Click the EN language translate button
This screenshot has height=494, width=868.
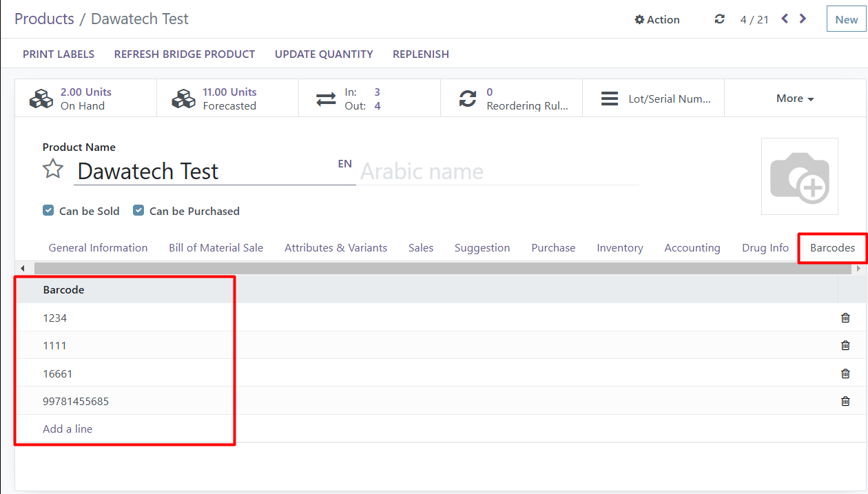(345, 164)
